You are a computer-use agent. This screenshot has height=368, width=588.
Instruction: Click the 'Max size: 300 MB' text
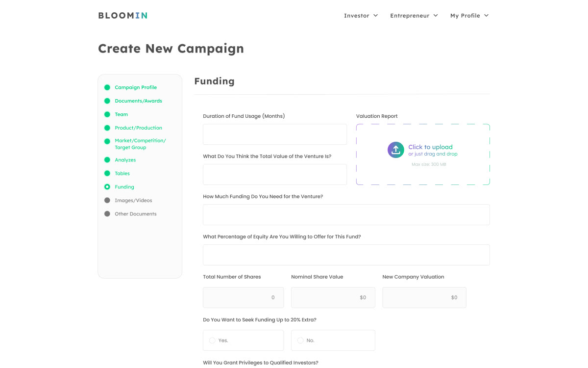pyautogui.click(x=429, y=164)
